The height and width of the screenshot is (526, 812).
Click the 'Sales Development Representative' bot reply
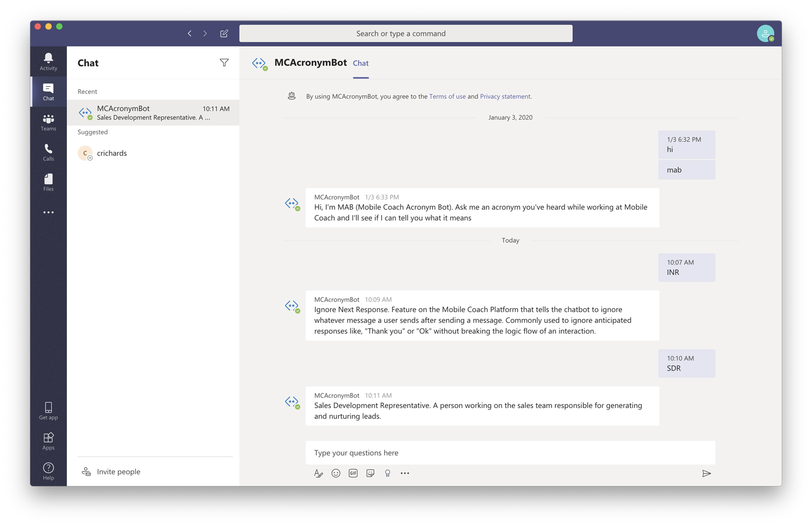tap(482, 406)
